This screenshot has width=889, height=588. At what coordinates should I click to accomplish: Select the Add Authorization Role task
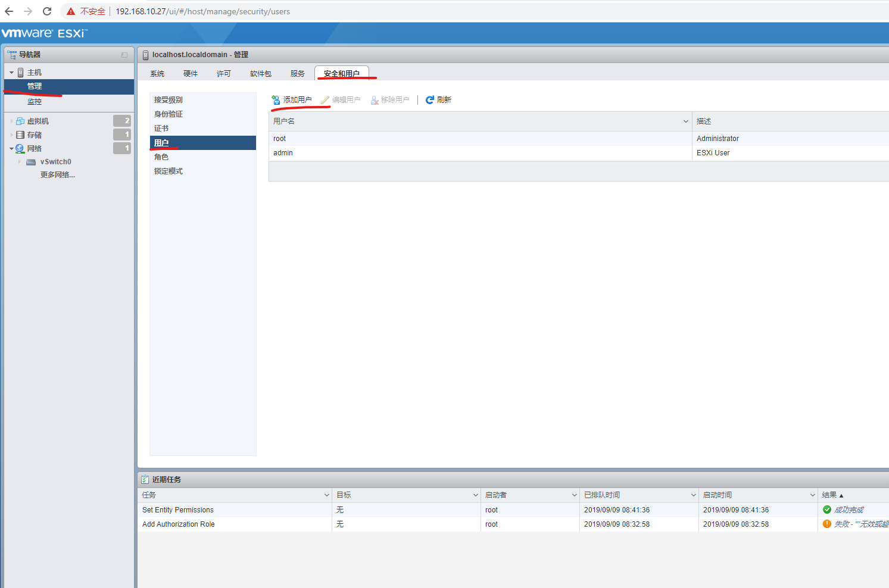pos(513,524)
